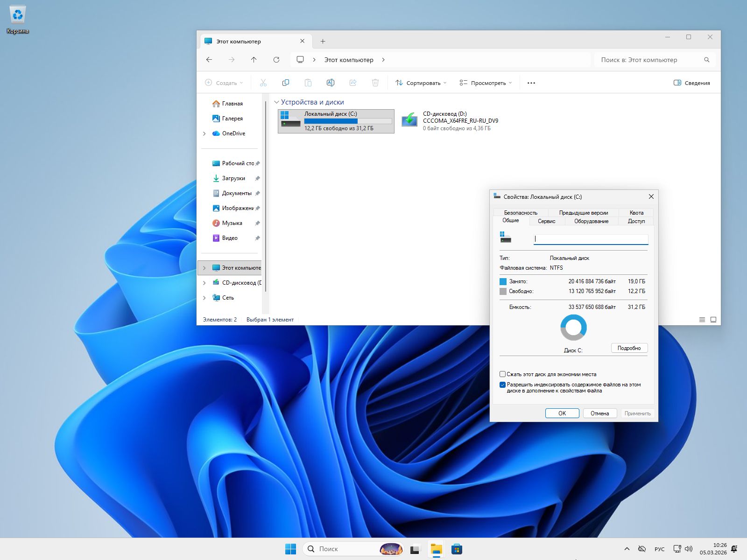
Task: Enable Сжать этот диск для экономии места
Action: (503, 374)
